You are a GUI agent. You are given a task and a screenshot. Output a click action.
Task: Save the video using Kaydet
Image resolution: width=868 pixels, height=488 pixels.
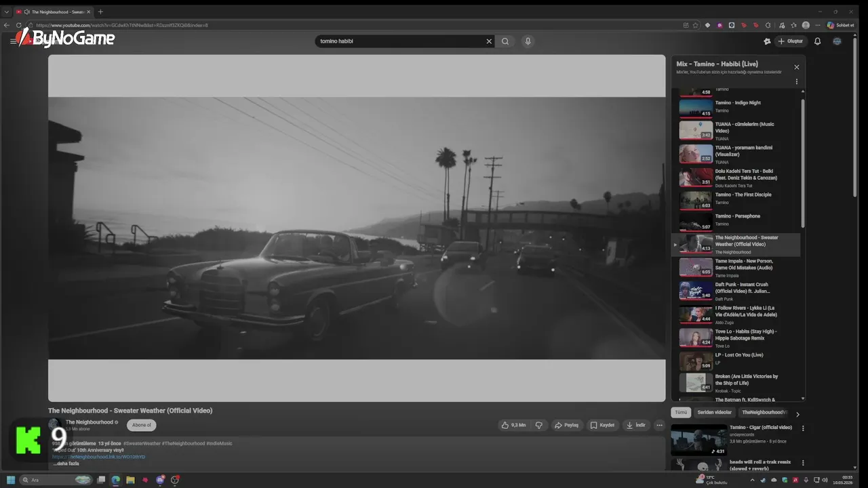pos(602,425)
